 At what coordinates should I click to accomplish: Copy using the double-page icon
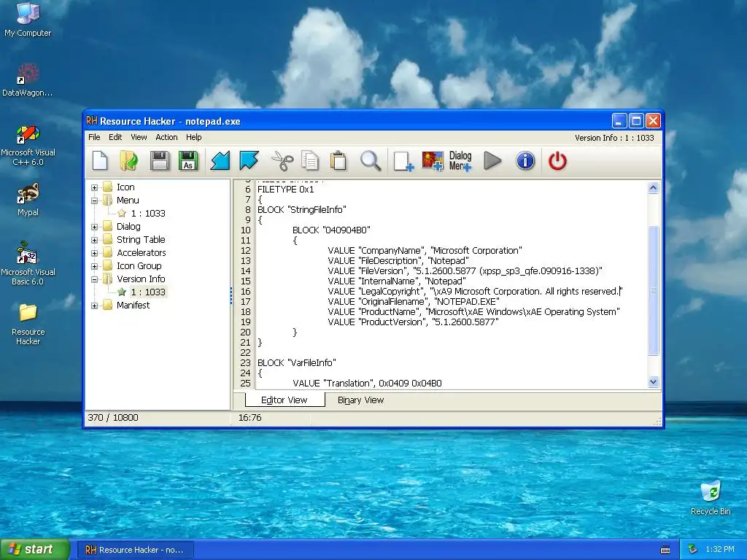(310, 160)
